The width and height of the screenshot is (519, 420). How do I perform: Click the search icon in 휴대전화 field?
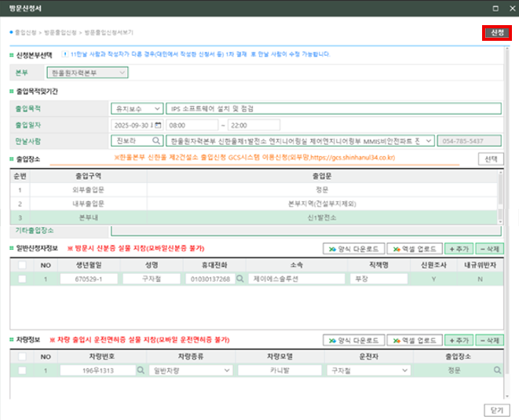238,279
